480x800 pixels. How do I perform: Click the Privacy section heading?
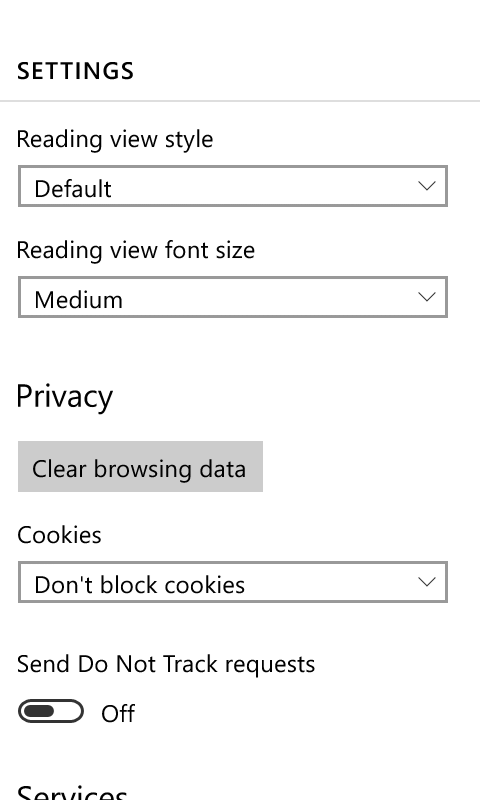coord(65,396)
